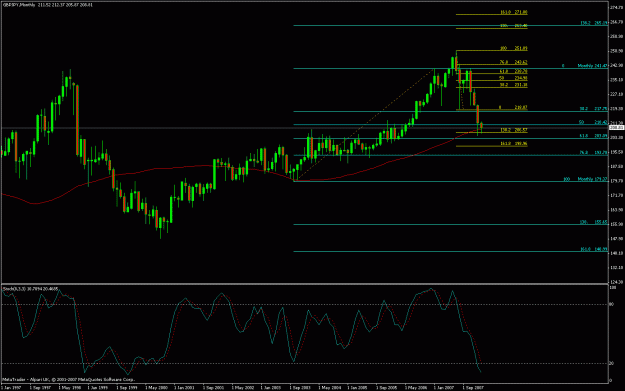625x391 pixels.
Task: Click the 1 Jan 2001 date label
Action: 185,387
